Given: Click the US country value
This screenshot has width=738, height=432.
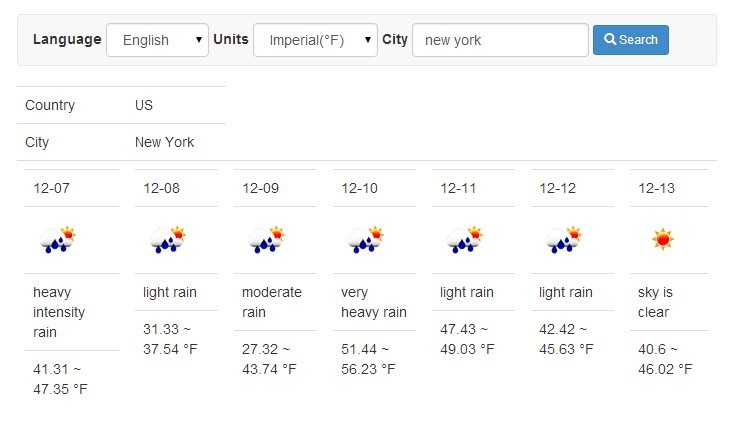Looking at the screenshot, I should click(x=144, y=105).
